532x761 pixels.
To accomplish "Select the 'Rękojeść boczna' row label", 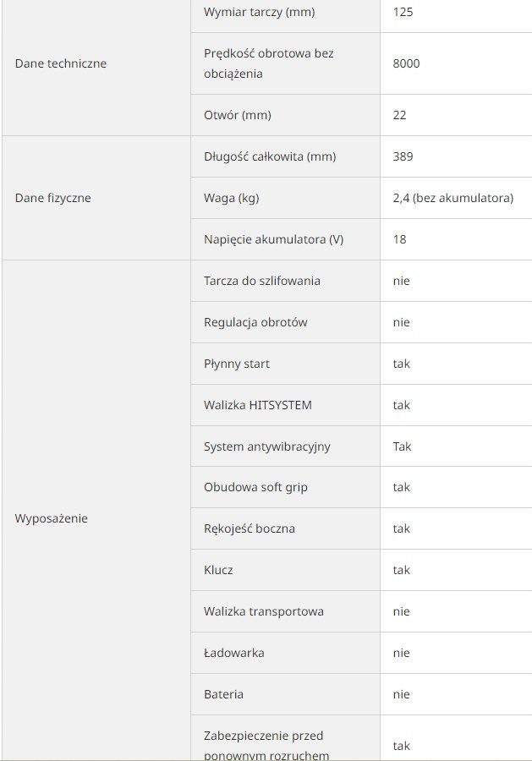I will point(250,528).
